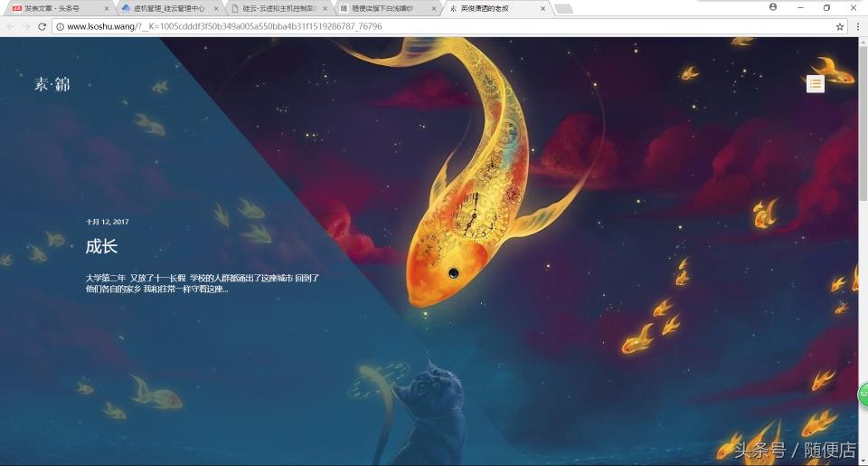Image resolution: width=868 pixels, height=466 pixels.
Task: Go back to previous page
Action: pos(11,26)
